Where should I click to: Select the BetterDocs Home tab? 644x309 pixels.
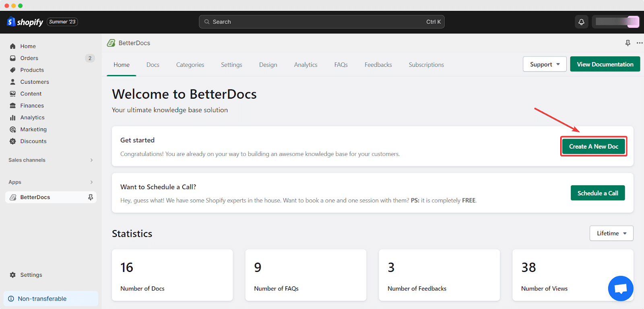click(122, 65)
